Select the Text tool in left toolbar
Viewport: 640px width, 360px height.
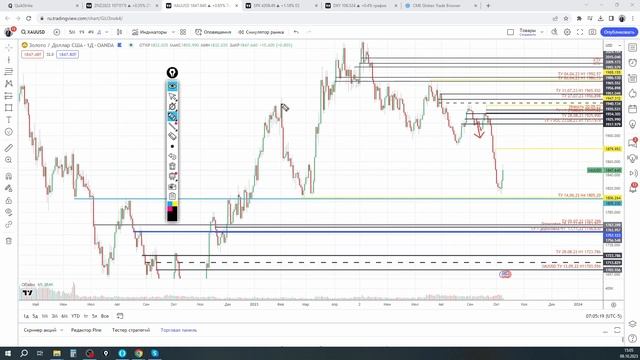pyautogui.click(x=9, y=120)
